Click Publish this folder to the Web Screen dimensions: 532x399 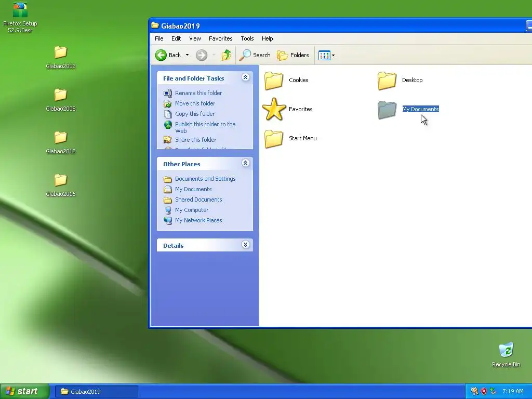tap(205, 128)
